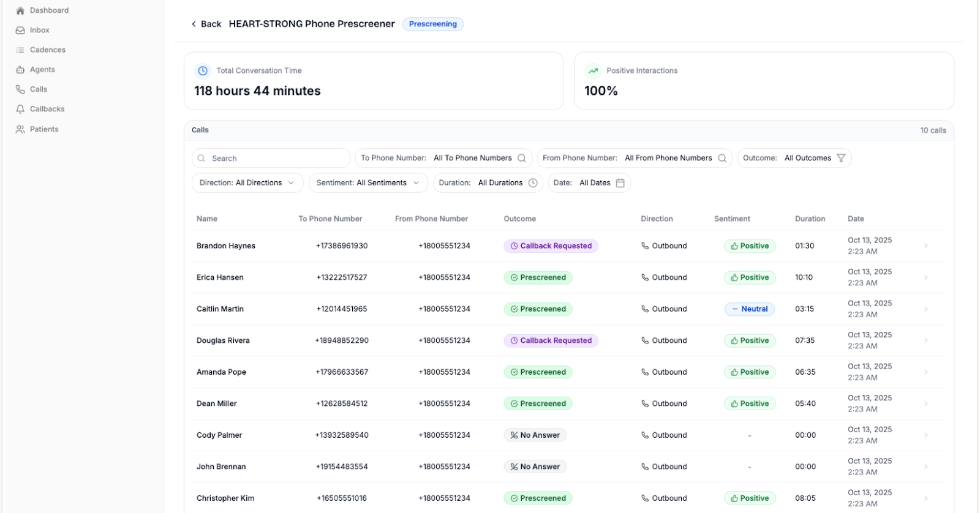Click the magnifier icon in Search field

[201, 158]
